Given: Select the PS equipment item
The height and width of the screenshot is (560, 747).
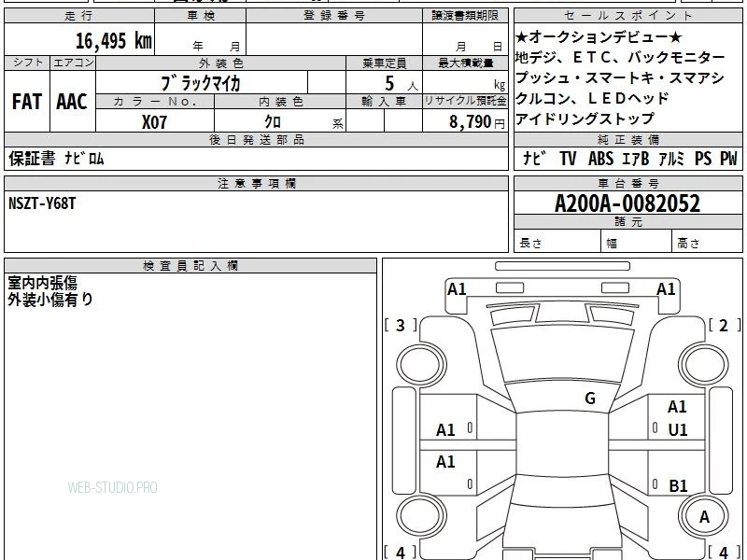Looking at the screenshot, I should (x=703, y=159).
